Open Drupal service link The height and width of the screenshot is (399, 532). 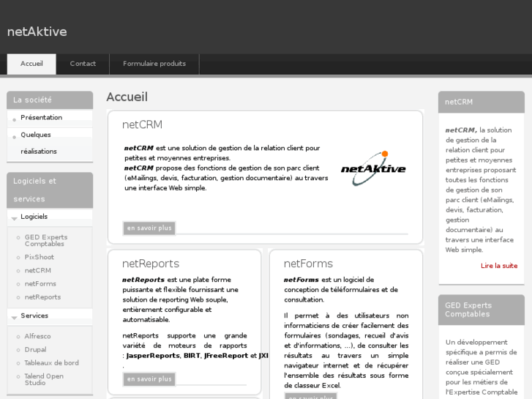pos(35,349)
